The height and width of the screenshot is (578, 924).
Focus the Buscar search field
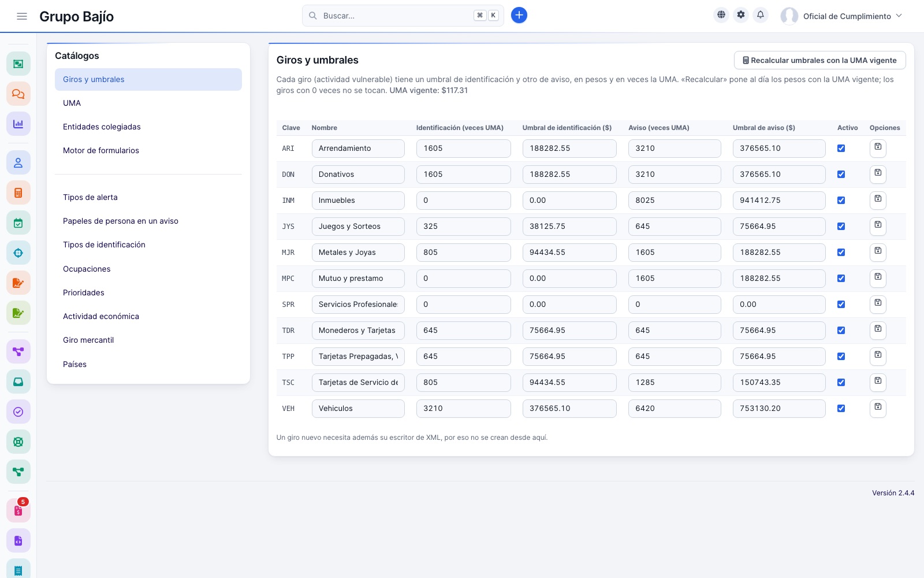click(403, 16)
